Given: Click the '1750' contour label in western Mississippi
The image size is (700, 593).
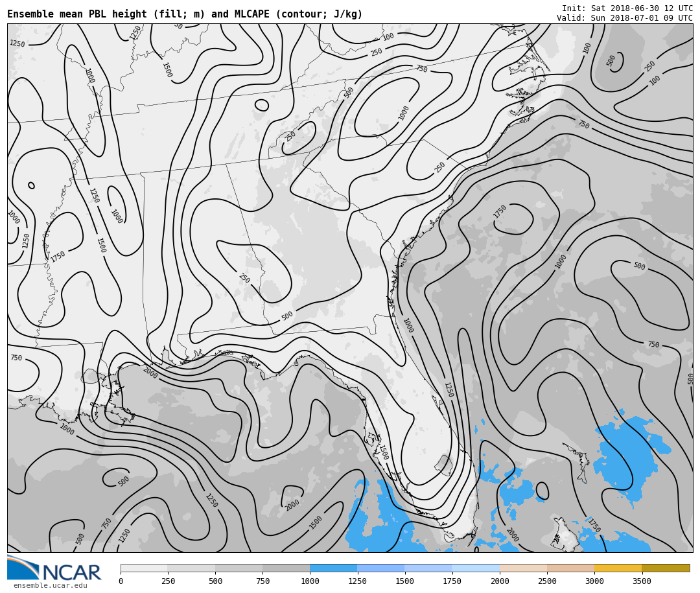Looking at the screenshot, I should (x=58, y=256).
